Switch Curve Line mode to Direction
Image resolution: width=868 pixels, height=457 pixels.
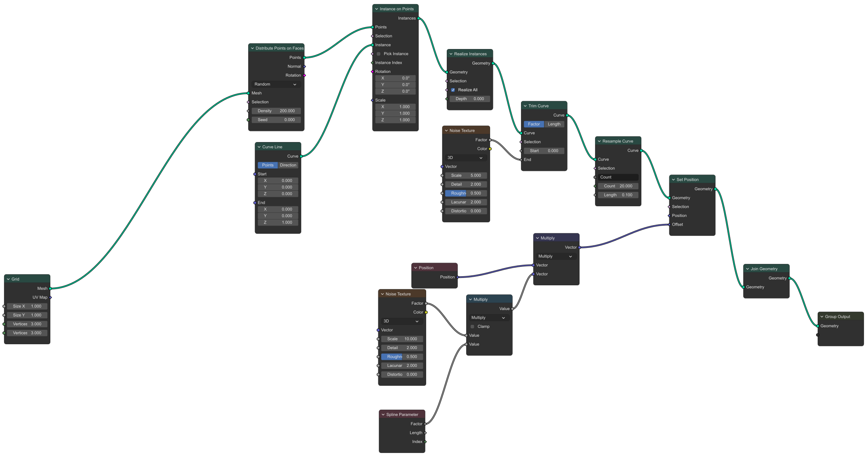point(288,165)
